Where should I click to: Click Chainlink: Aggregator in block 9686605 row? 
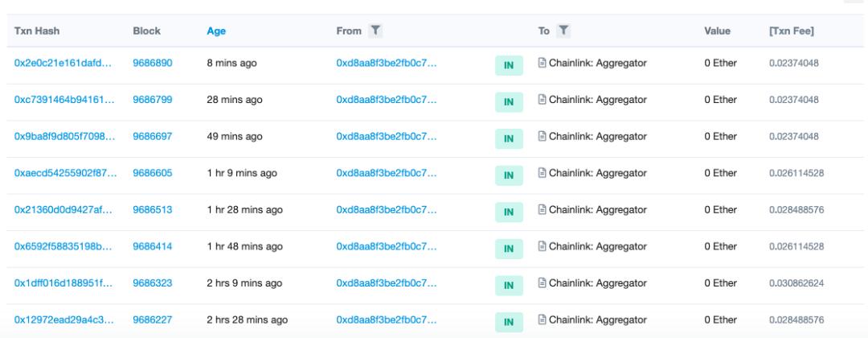(598, 173)
